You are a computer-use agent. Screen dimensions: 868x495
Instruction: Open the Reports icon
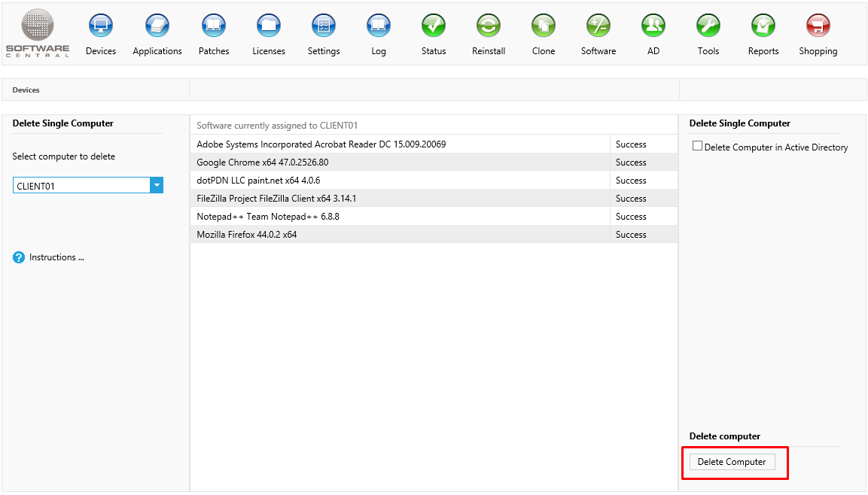coord(763,26)
